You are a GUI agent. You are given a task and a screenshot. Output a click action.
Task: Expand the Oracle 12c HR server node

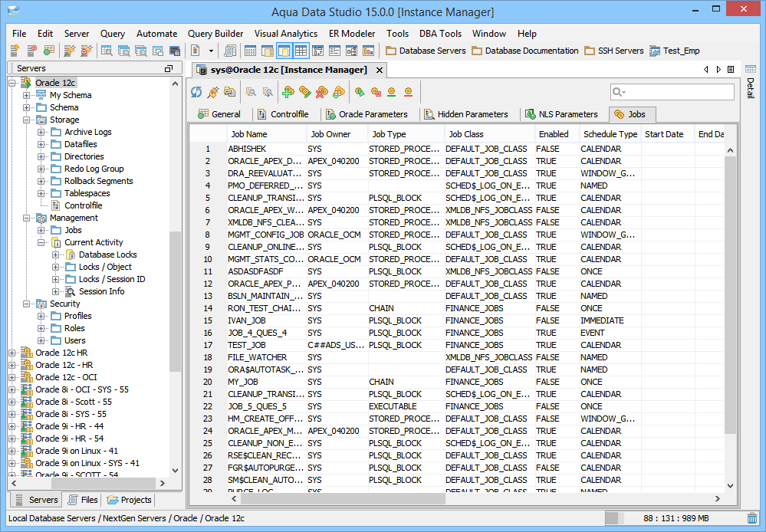tap(12, 353)
